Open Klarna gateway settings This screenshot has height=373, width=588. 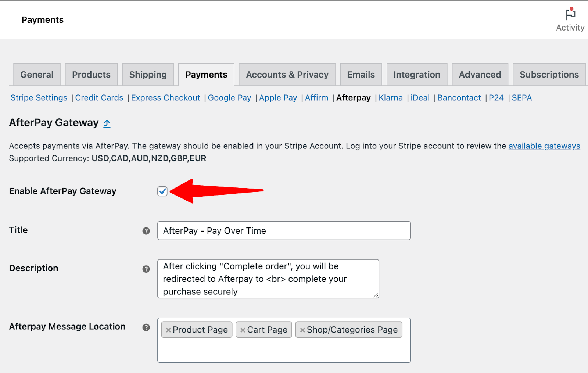pyautogui.click(x=391, y=98)
